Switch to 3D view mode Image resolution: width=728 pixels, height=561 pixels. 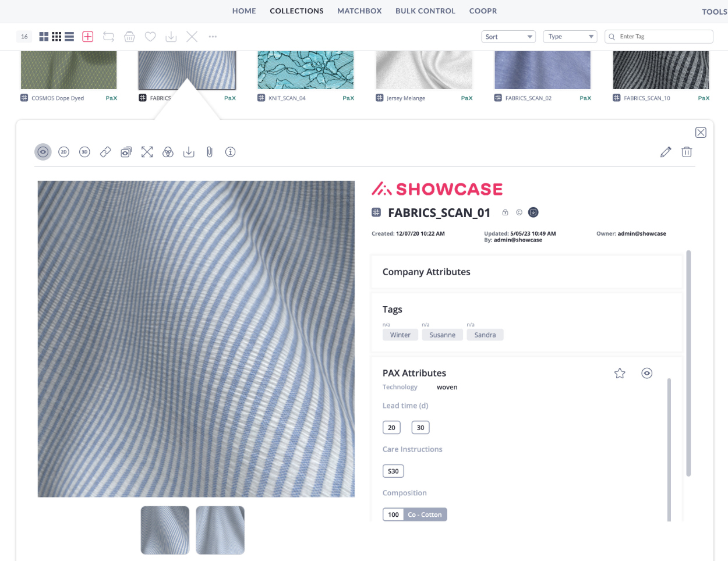[84, 152]
